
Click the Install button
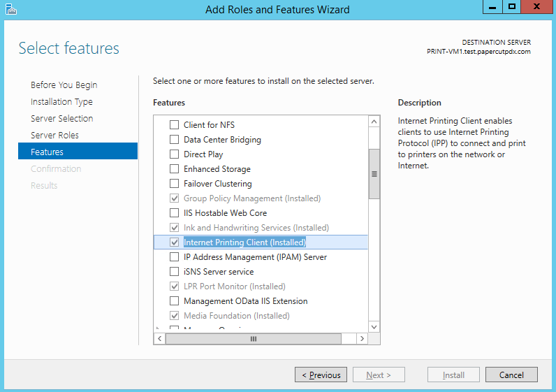coord(453,375)
